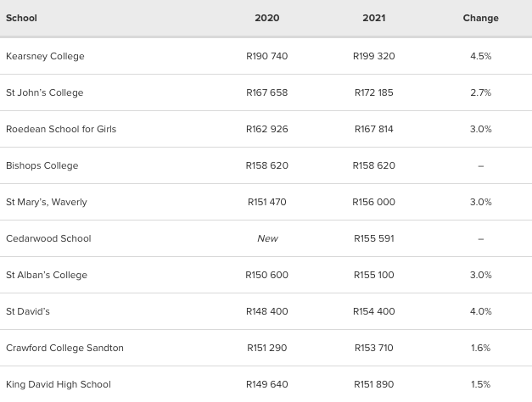Image resolution: width=532 pixels, height=402 pixels.
Task: Select the Kearsney College row name
Action: [45, 56]
